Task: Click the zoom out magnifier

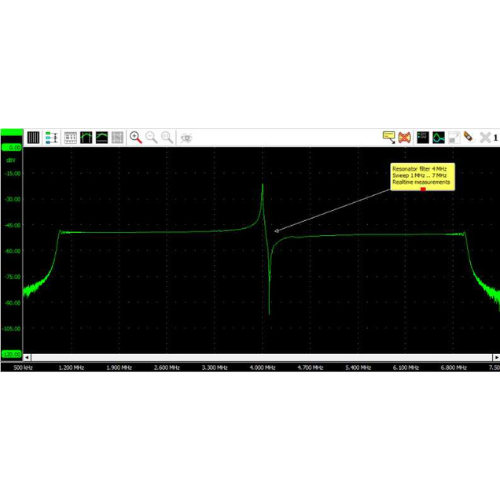Action: coord(151,137)
